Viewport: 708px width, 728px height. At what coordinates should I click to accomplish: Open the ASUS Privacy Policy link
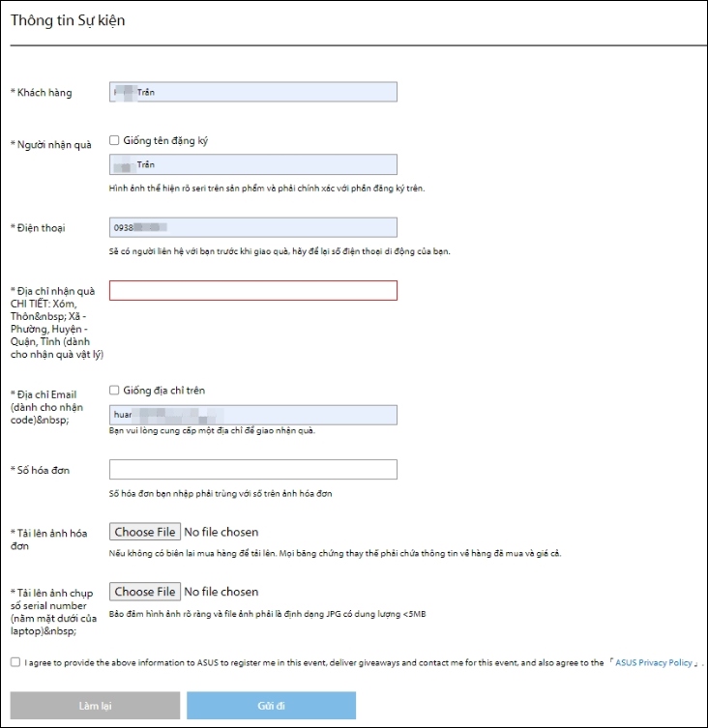click(x=654, y=663)
